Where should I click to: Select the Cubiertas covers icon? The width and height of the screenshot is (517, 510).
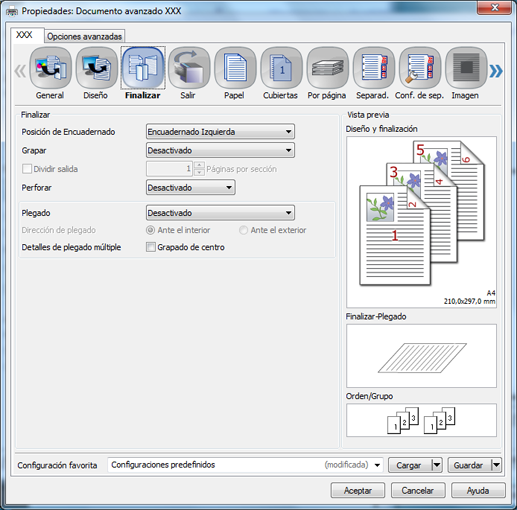[281, 68]
